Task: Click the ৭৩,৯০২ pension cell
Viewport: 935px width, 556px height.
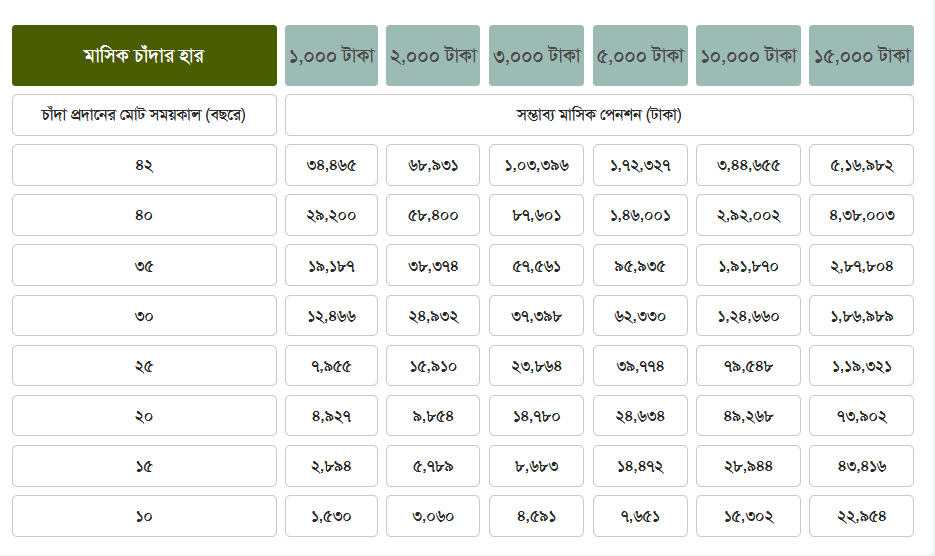Action: (861, 416)
